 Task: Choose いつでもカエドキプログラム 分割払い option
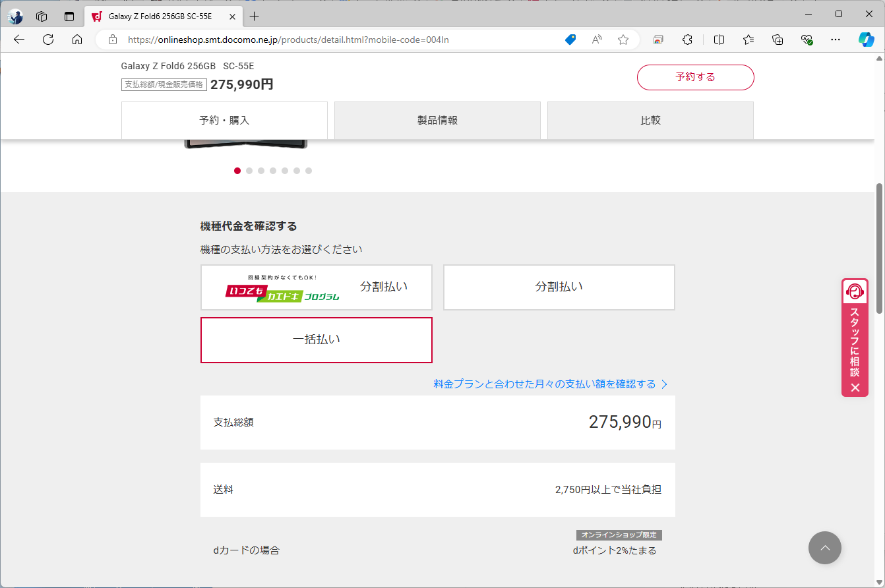tap(317, 287)
